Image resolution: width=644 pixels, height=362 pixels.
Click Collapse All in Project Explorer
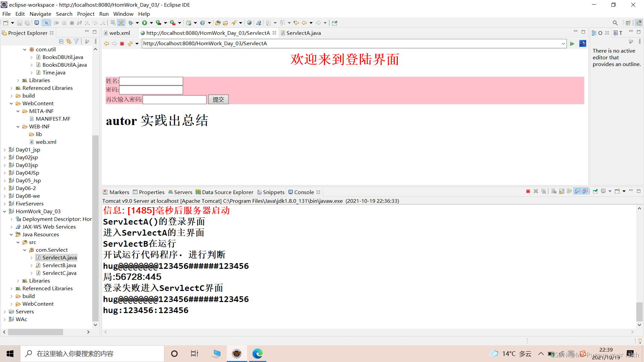[x=61, y=41]
